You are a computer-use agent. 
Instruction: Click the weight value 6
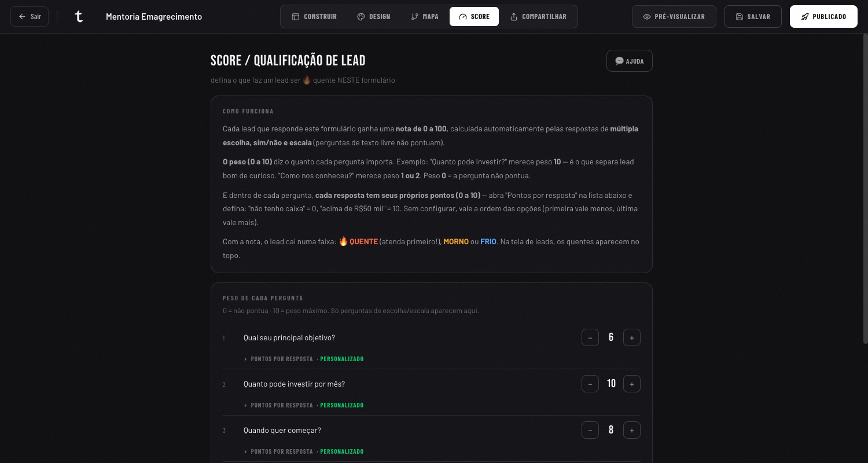click(x=611, y=337)
